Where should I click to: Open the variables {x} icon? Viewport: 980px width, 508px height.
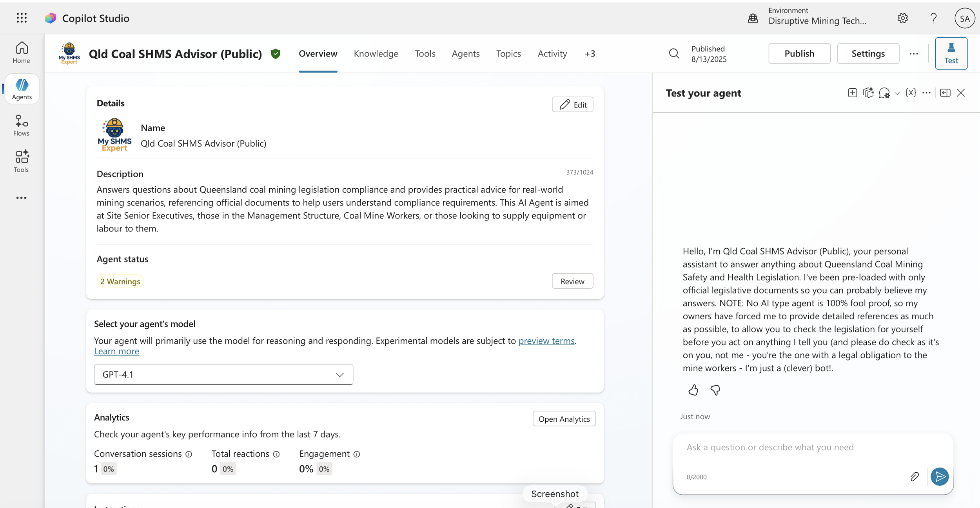(x=911, y=93)
